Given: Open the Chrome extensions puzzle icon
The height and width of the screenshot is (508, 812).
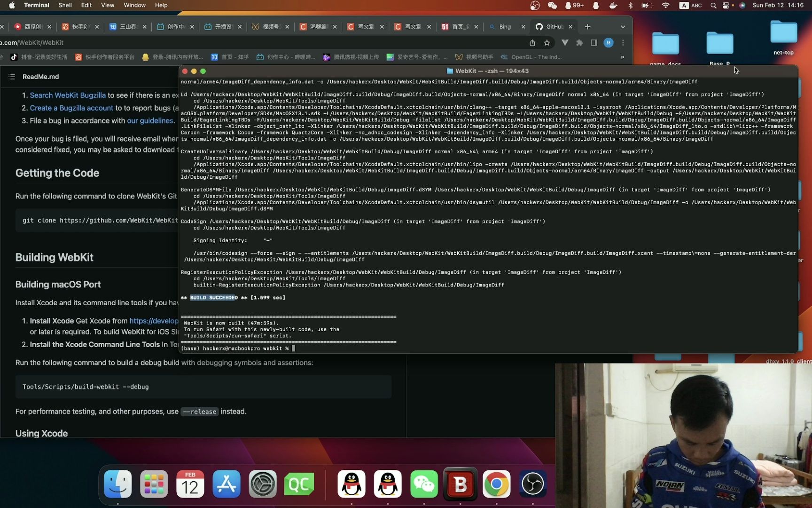Looking at the screenshot, I should click(x=579, y=43).
